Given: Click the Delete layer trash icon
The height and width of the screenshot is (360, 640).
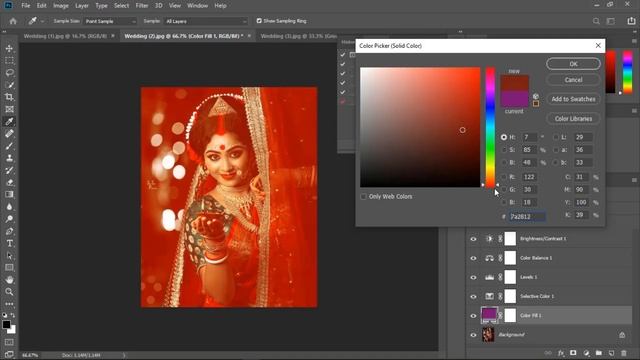Looking at the screenshot, I should click(624, 353).
